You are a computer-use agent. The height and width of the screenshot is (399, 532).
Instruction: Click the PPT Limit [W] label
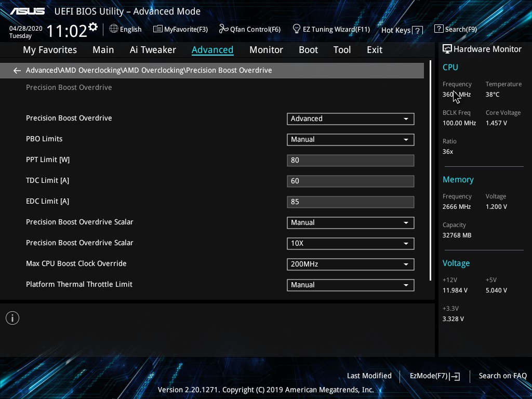pos(48,160)
